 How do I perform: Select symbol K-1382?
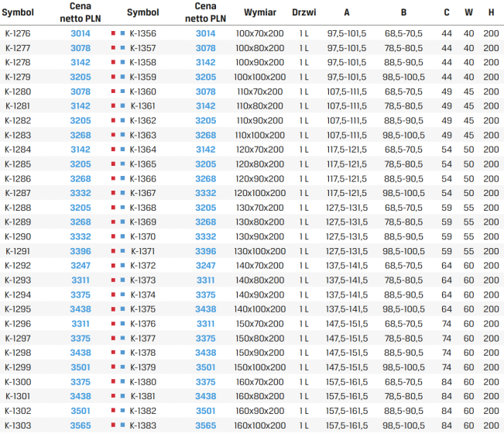pyautogui.click(x=142, y=412)
